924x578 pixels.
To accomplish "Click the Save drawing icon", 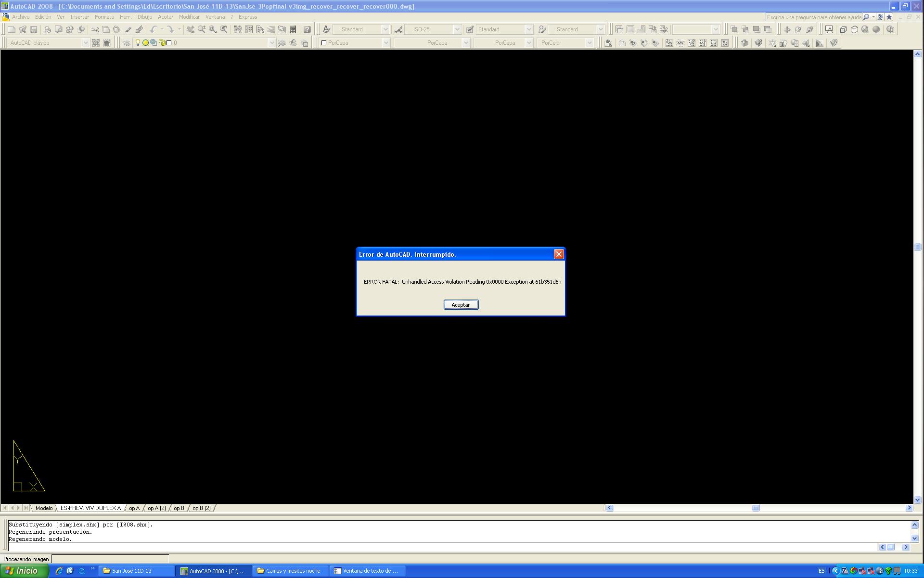I will click(x=34, y=29).
